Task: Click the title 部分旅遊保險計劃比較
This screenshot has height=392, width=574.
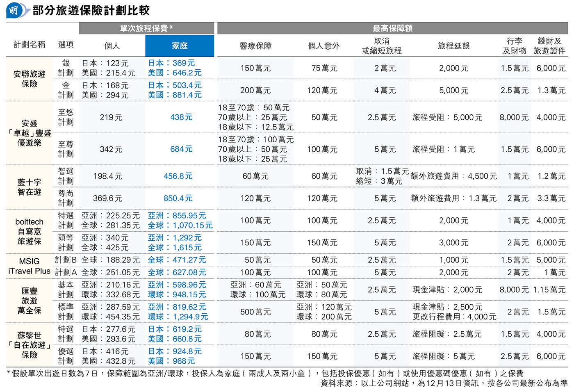Action: point(91,10)
